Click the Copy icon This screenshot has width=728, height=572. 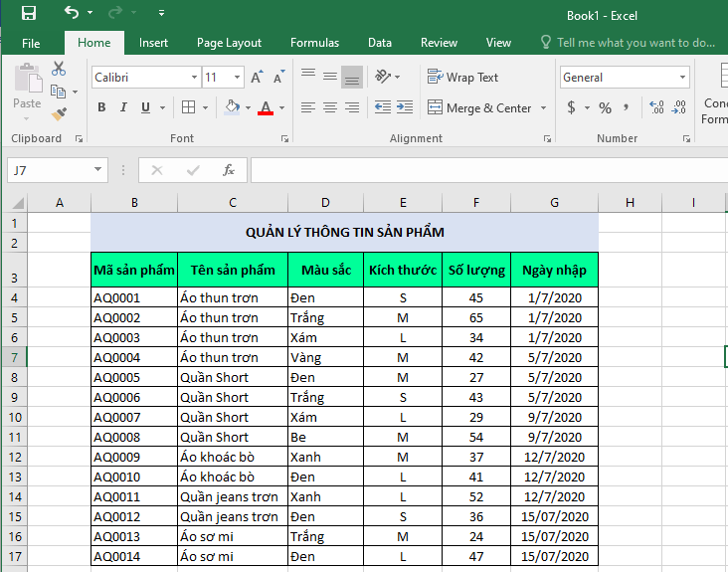point(58,92)
